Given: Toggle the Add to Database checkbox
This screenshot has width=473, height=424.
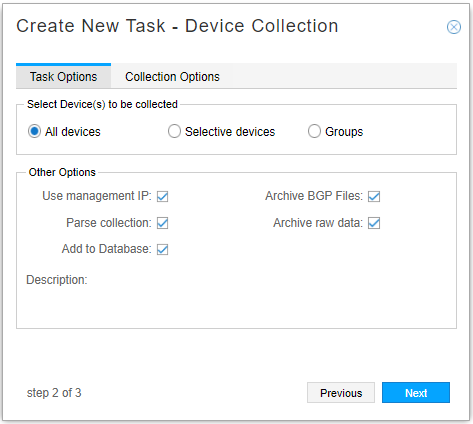Looking at the screenshot, I should click(162, 249).
